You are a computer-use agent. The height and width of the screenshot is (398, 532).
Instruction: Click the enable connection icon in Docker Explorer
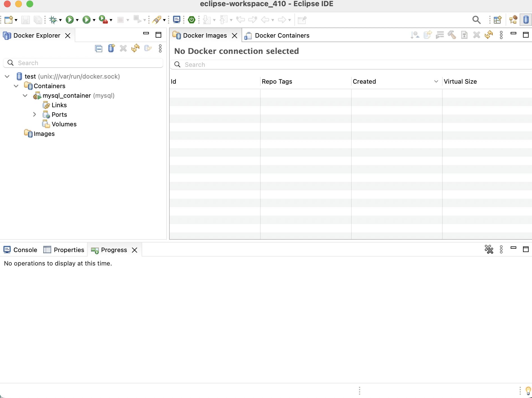point(148,48)
